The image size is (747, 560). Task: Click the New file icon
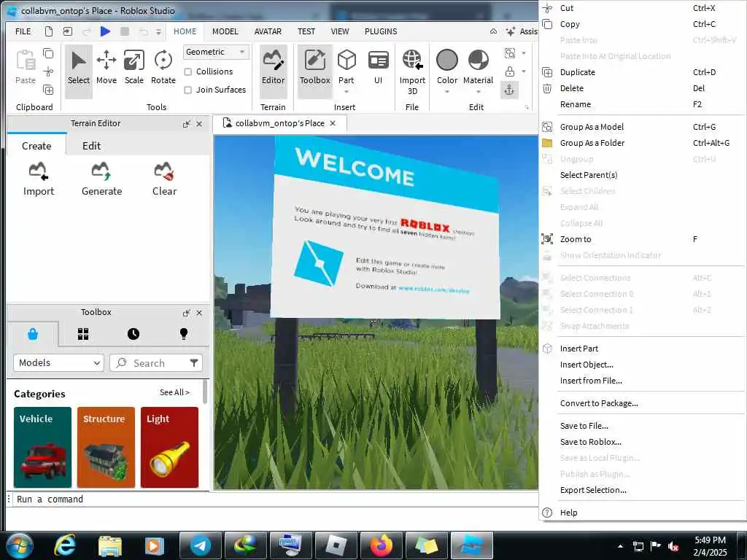pos(49,31)
